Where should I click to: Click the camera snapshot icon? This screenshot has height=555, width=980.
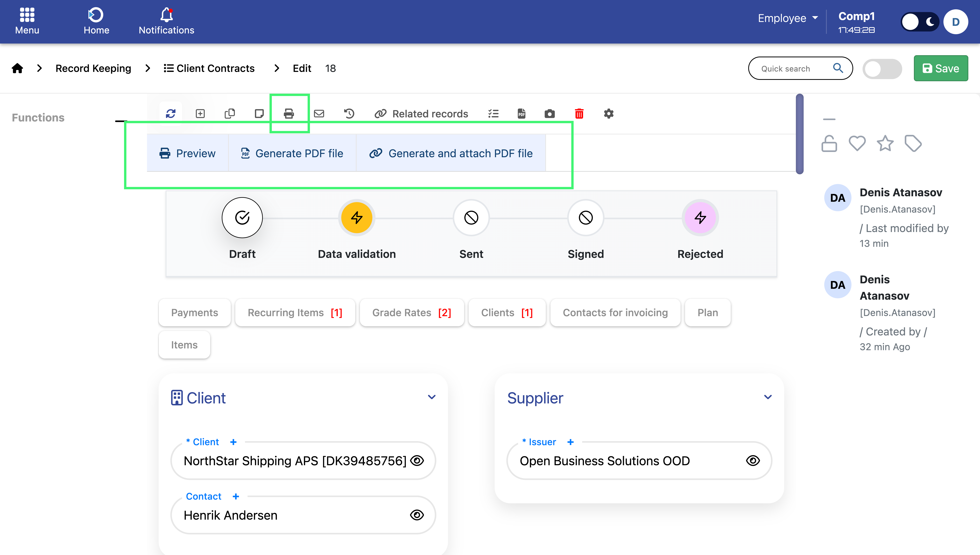tap(549, 114)
